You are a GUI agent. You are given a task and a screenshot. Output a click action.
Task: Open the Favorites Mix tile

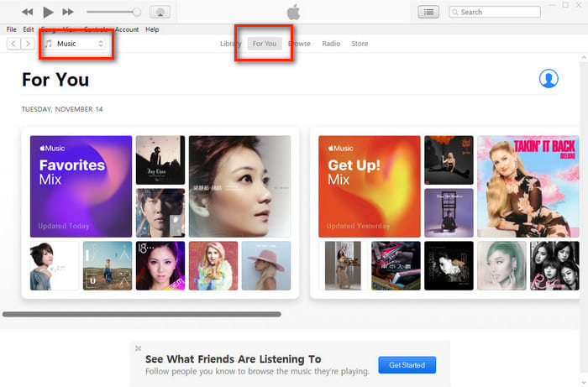tap(81, 186)
